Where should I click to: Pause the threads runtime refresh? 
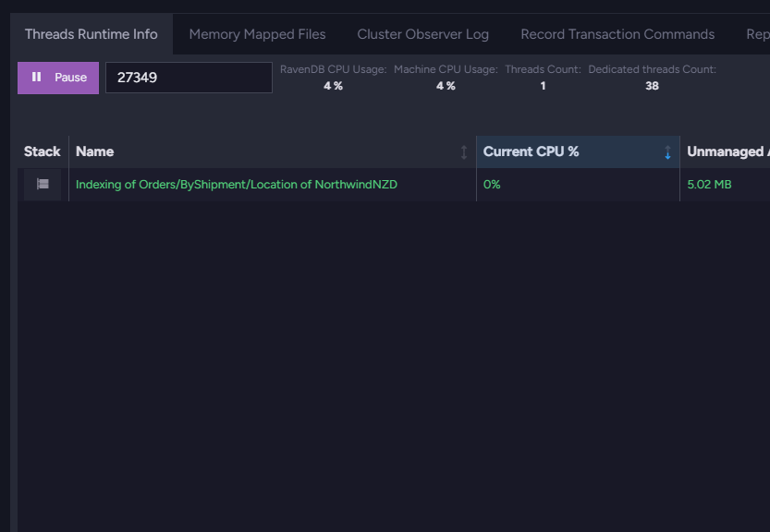58,78
